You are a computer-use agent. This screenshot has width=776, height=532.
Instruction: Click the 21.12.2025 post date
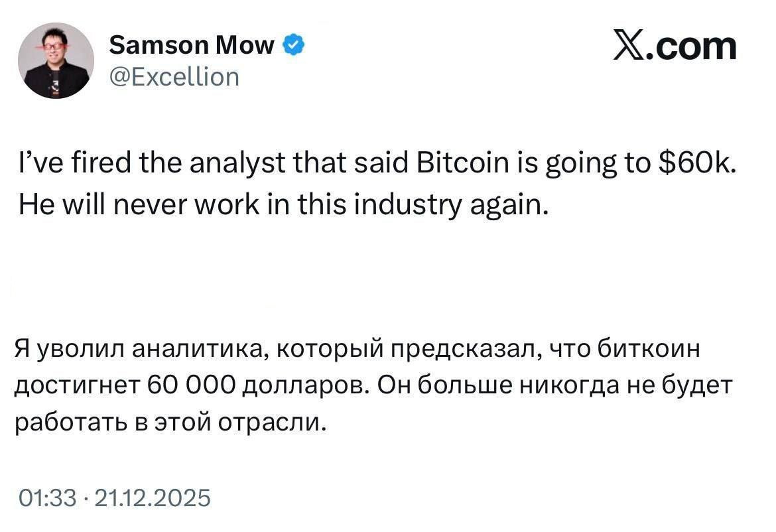coord(153,498)
